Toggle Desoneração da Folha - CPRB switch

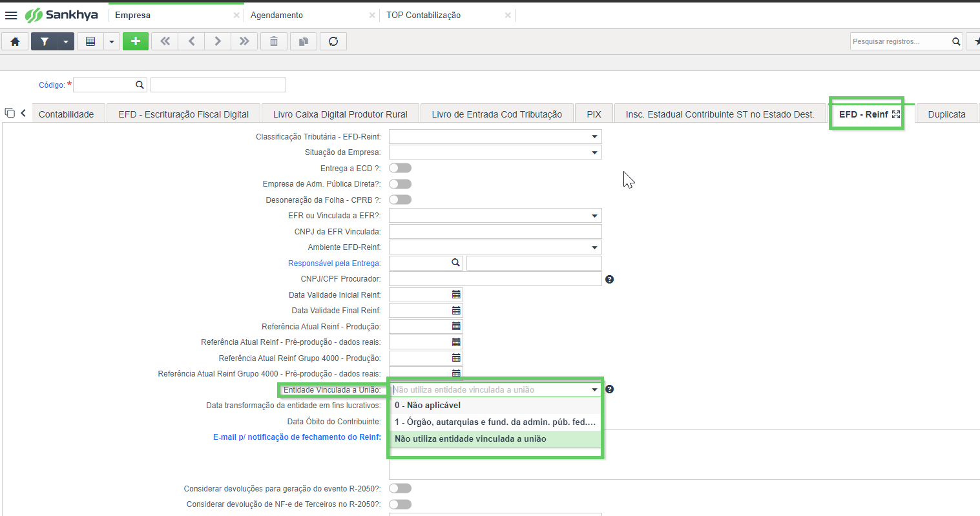400,200
